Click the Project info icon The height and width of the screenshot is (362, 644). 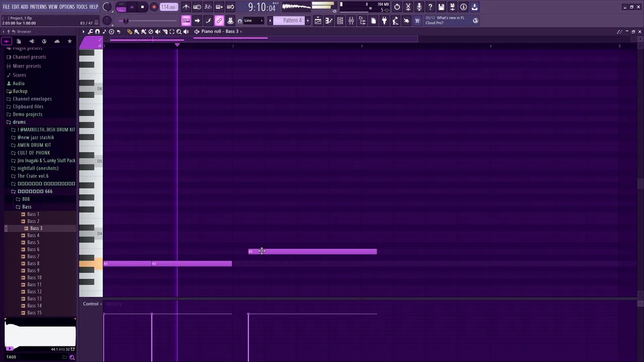(x=463, y=7)
